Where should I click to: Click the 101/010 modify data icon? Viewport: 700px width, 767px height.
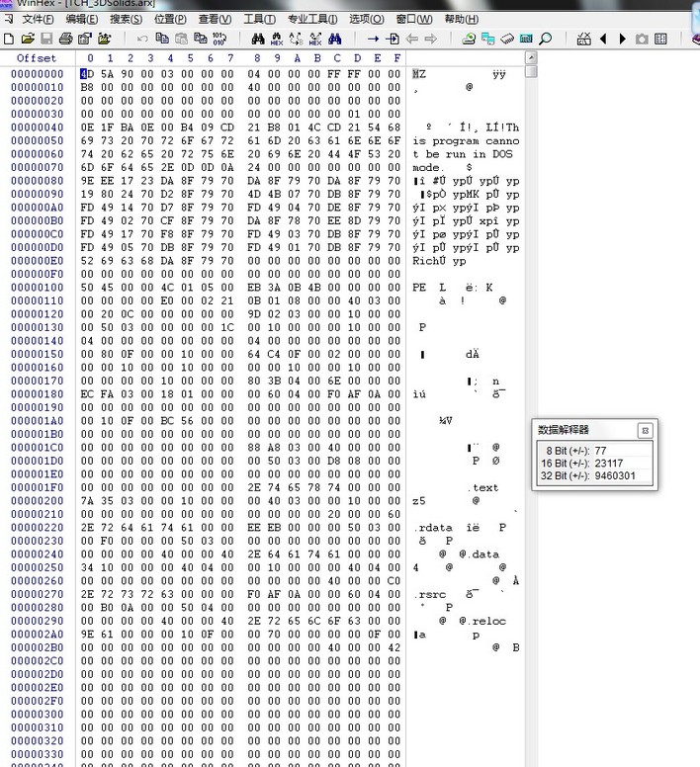pyautogui.click(x=219, y=39)
